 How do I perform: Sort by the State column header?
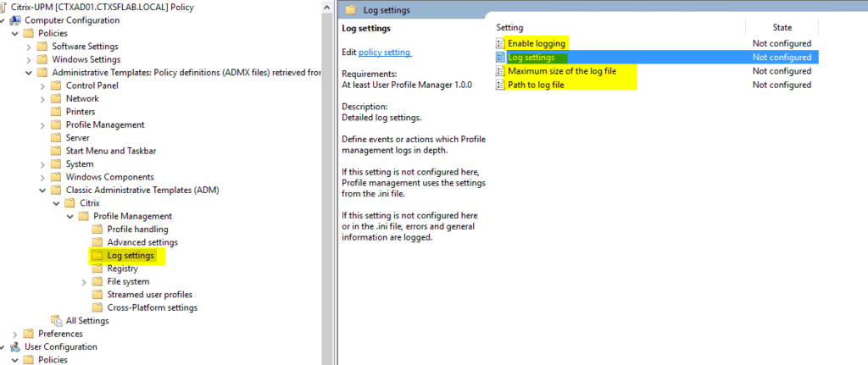click(x=782, y=27)
